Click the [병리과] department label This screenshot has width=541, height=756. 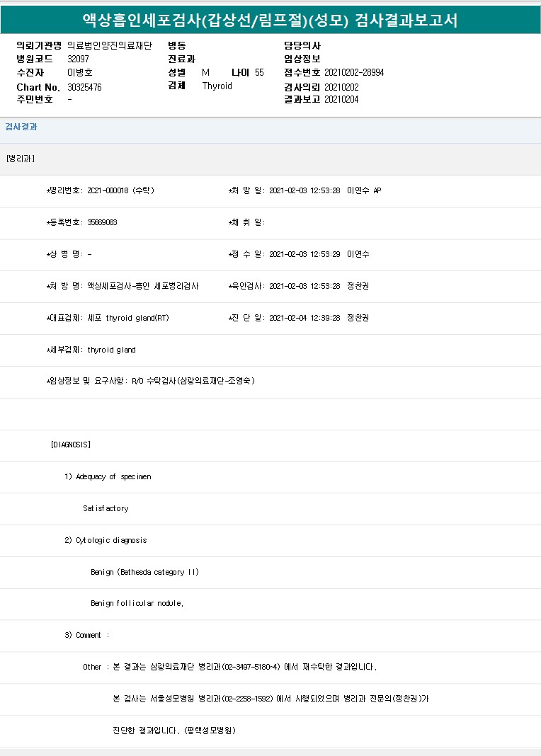point(21,158)
